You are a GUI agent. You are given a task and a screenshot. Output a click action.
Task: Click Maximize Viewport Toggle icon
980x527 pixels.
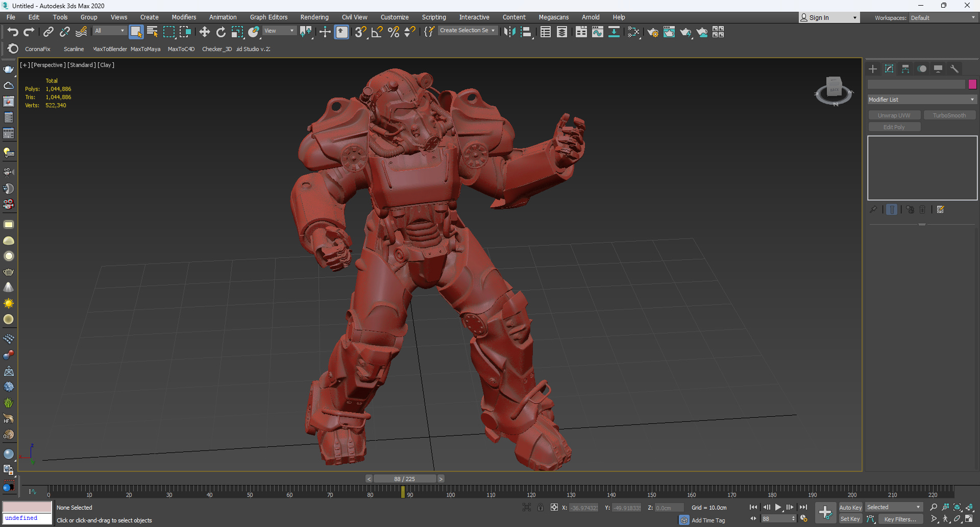tap(969, 519)
